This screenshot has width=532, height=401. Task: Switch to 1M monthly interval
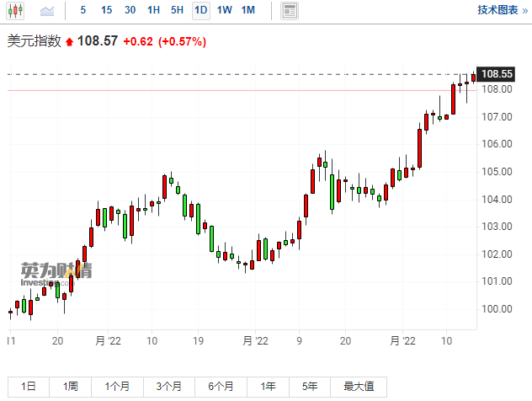247,10
